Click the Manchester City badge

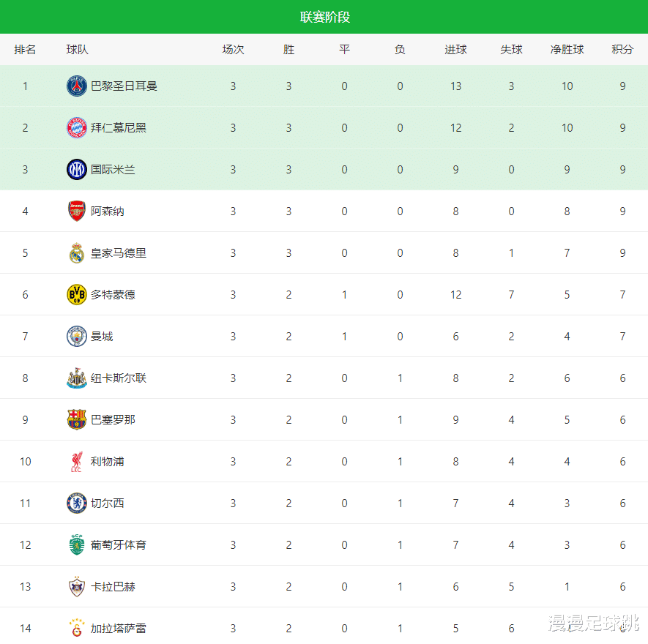pos(77,337)
